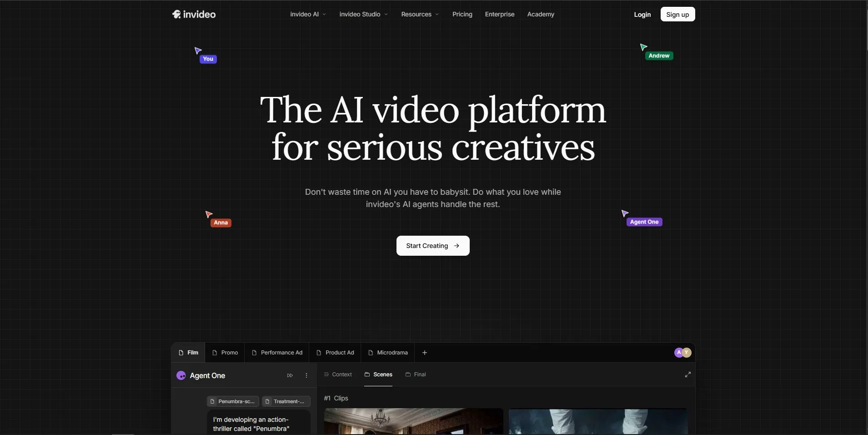Click the Agent One purple avatar icon
This screenshot has height=435, width=868.
(181, 375)
